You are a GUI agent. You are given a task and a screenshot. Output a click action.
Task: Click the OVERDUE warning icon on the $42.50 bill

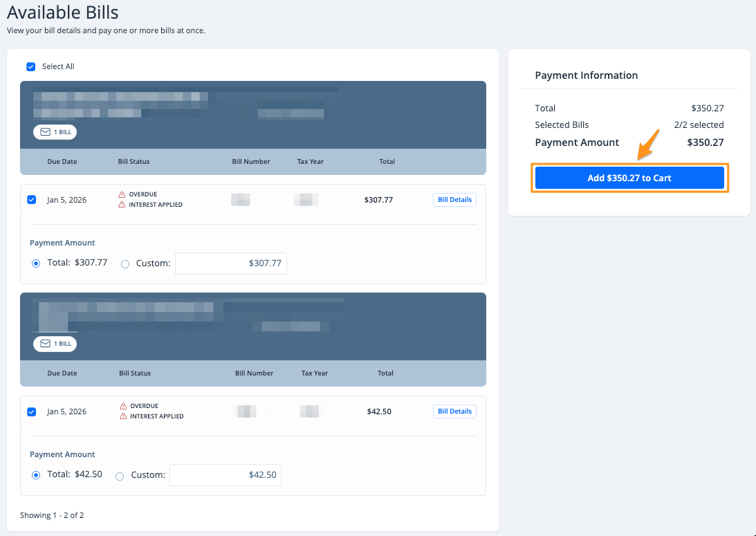(x=123, y=406)
